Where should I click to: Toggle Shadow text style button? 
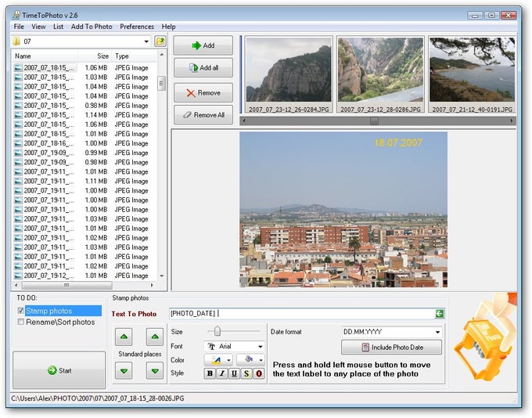pos(246,373)
